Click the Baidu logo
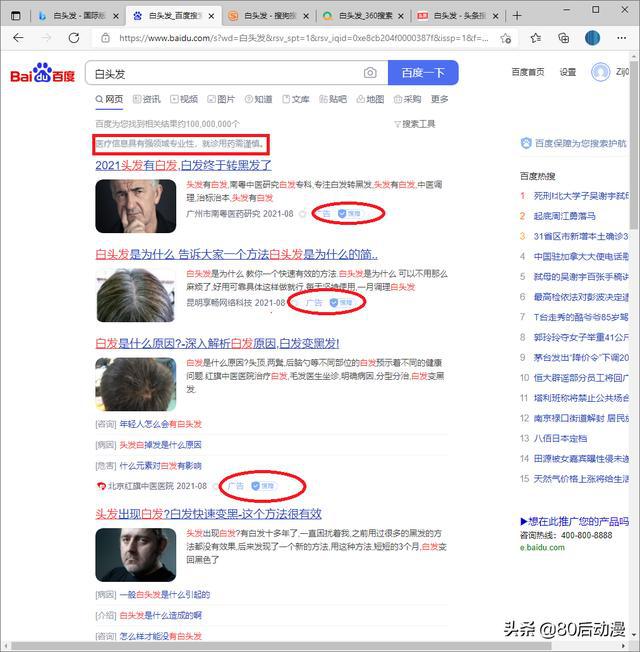 42,73
